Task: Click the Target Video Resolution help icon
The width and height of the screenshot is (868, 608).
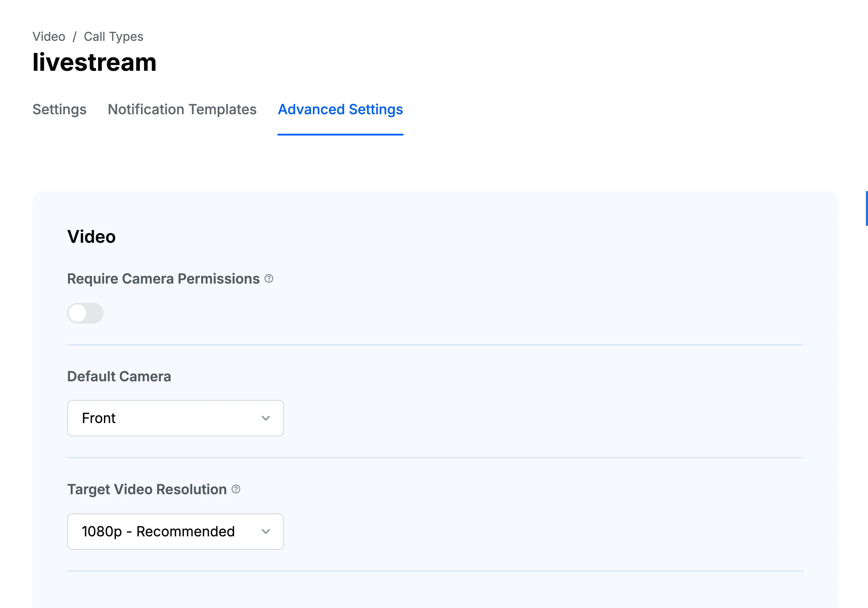Action: (235, 489)
